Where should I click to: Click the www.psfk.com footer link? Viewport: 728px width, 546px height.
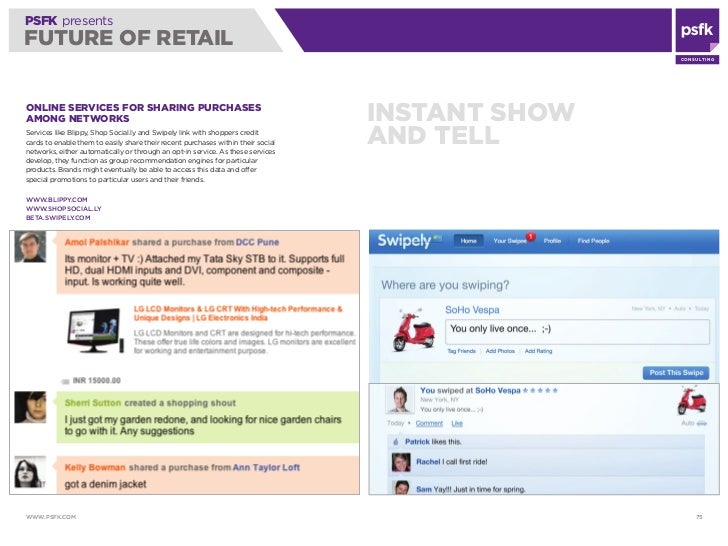click(x=51, y=517)
